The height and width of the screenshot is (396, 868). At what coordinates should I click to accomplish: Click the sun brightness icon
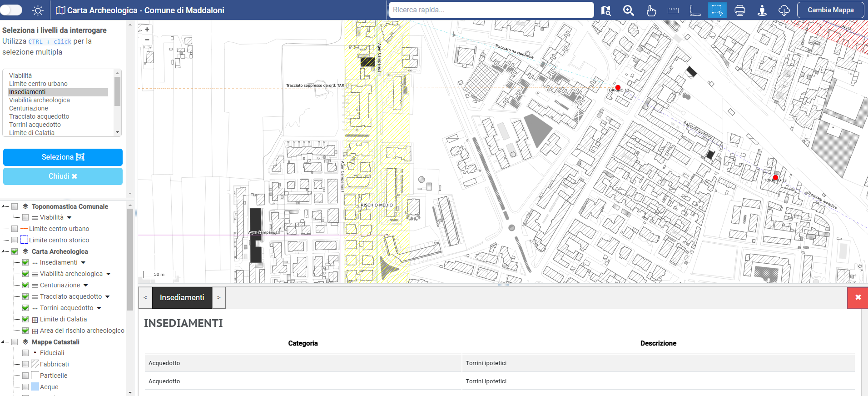point(38,10)
